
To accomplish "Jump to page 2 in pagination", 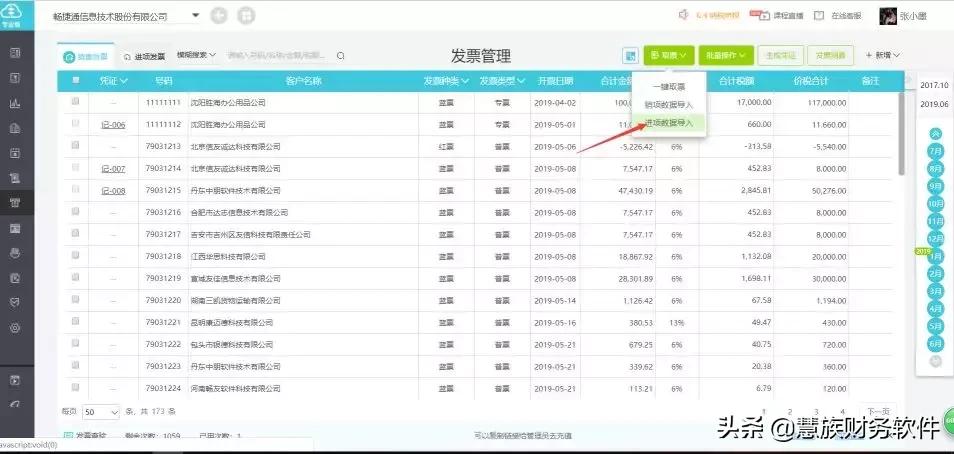I will pyautogui.click(x=790, y=412).
